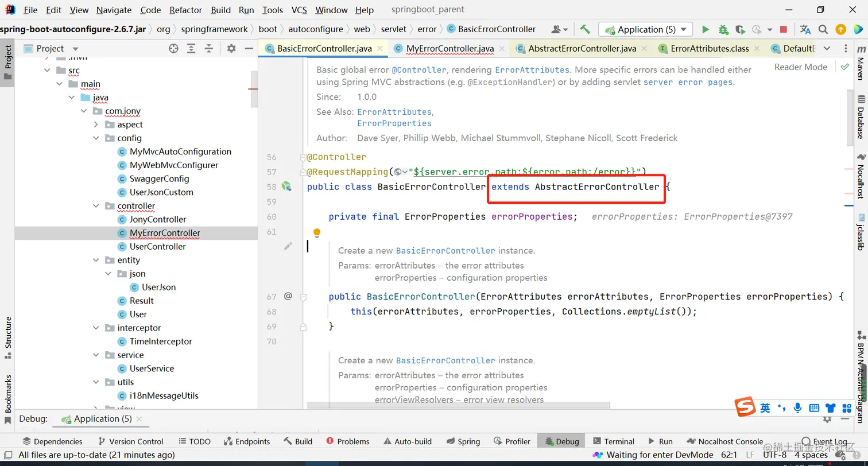Open the jclasslib side panel
868x466 pixels.
click(x=860, y=232)
